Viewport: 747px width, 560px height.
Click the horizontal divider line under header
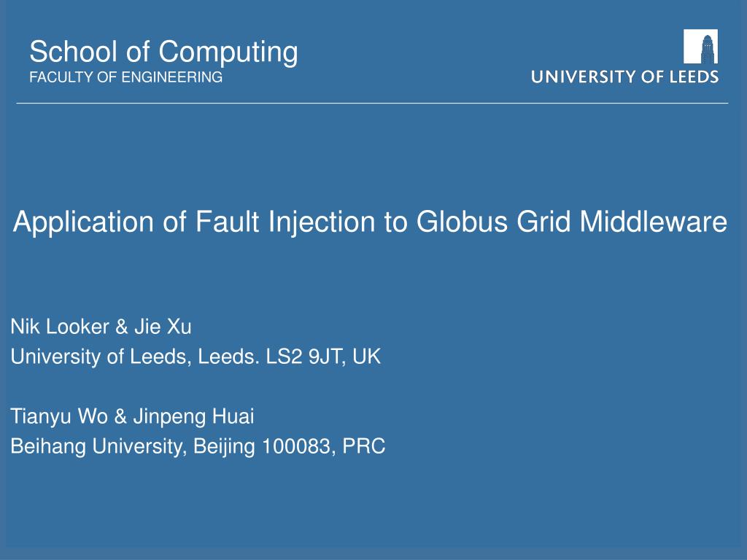point(372,103)
